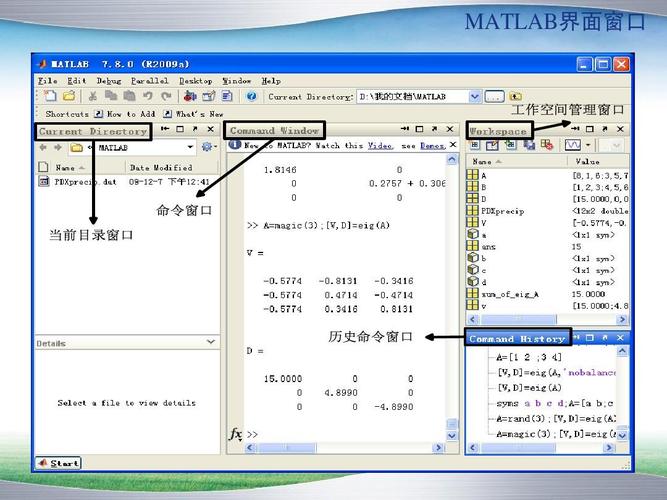This screenshot has height=500, width=667.
Task: Open the plot type dropdown arrow in Workspace
Action: point(588,145)
